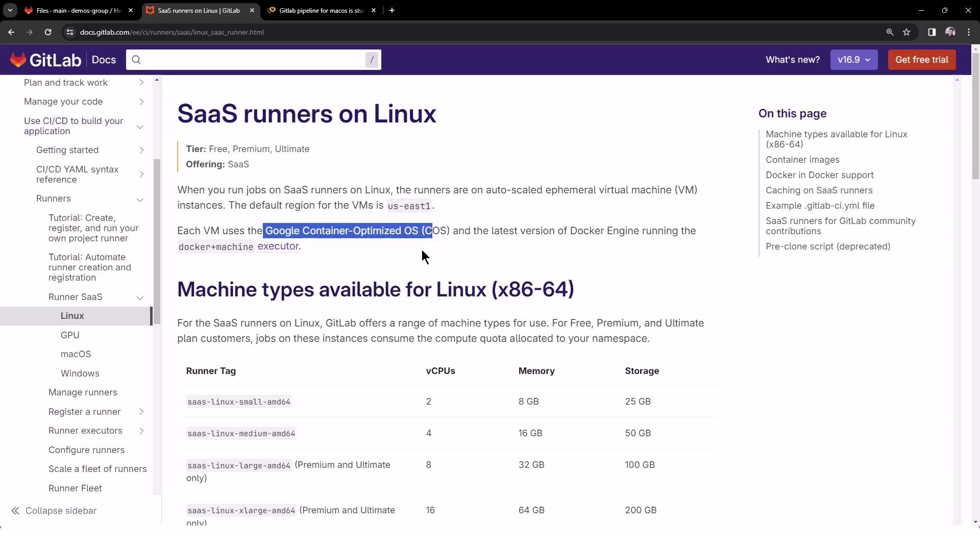Collapse the Runner SaaS tree section
Viewport: 980px width, 551px height.
[140, 297]
